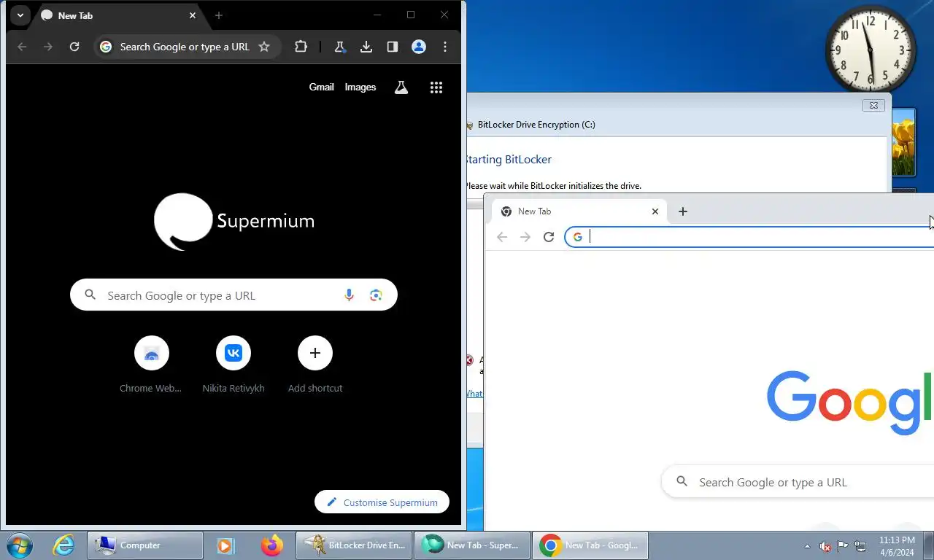Switch to the Computer taskbar window

(145, 545)
